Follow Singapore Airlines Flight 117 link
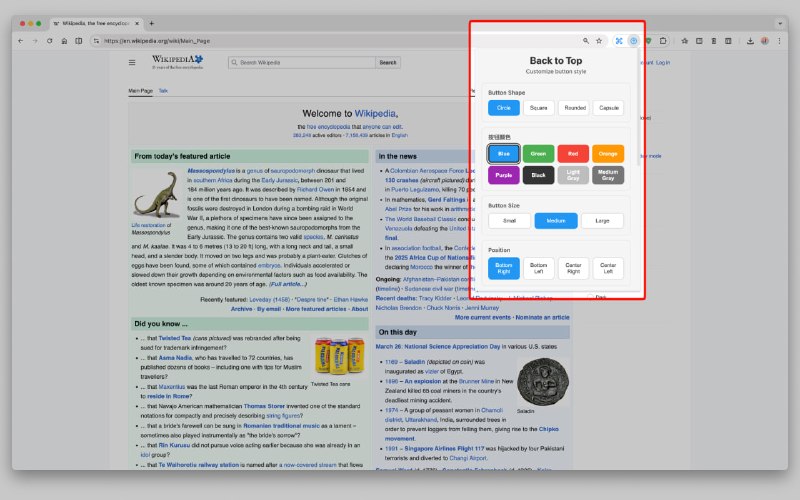This screenshot has height=500, width=800. coord(444,448)
